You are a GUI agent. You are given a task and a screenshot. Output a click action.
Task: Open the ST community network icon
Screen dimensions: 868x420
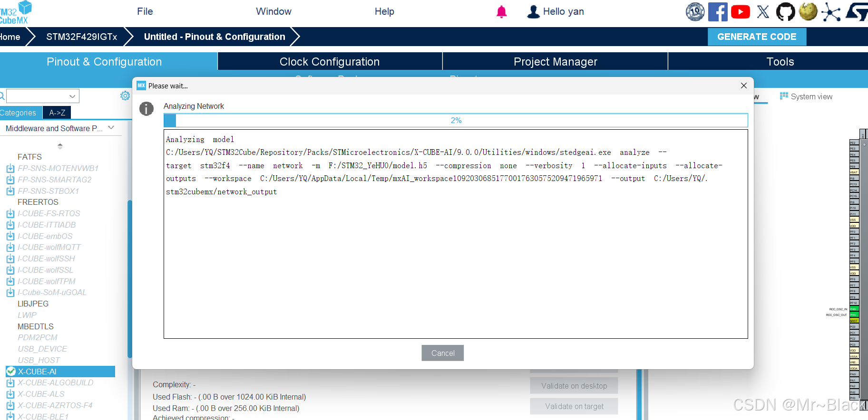(831, 12)
